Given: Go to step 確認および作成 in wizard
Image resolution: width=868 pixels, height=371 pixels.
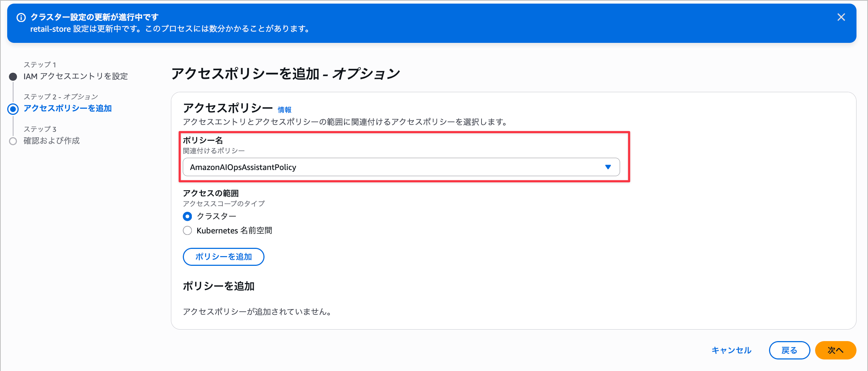Looking at the screenshot, I should pyautogui.click(x=52, y=141).
